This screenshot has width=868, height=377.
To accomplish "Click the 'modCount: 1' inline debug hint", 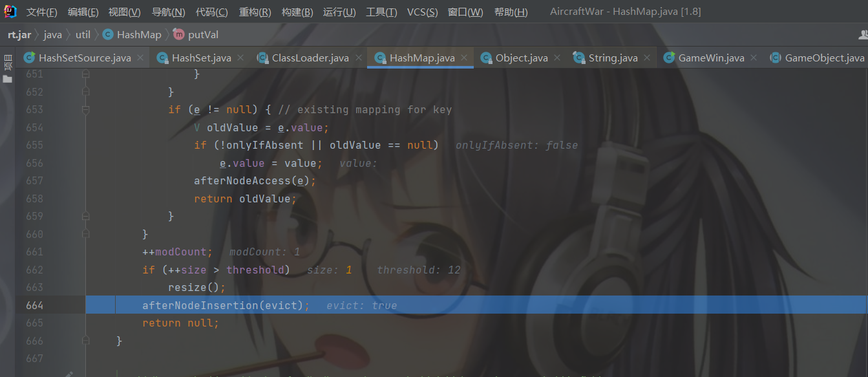I will click(265, 252).
